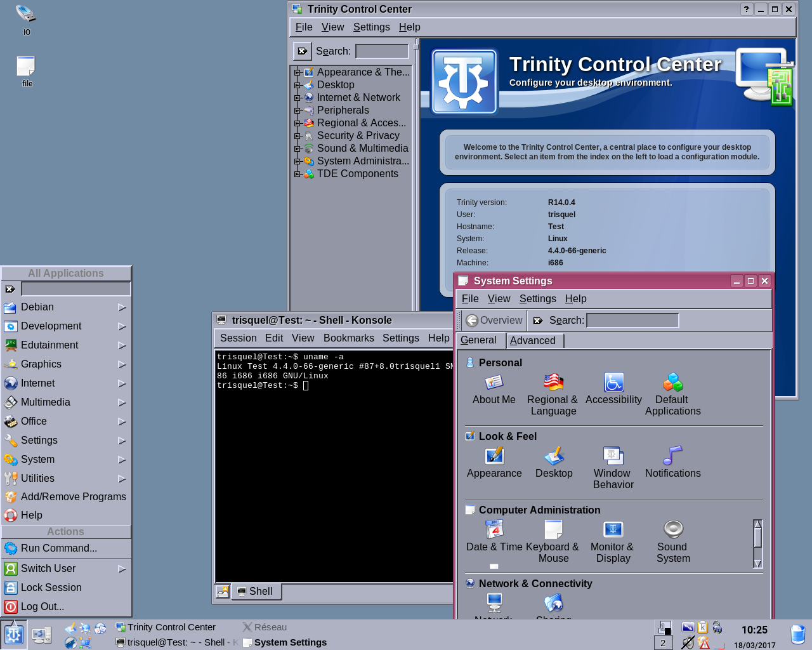Open Window Behavior settings
The width and height of the screenshot is (812, 650).
(613, 468)
